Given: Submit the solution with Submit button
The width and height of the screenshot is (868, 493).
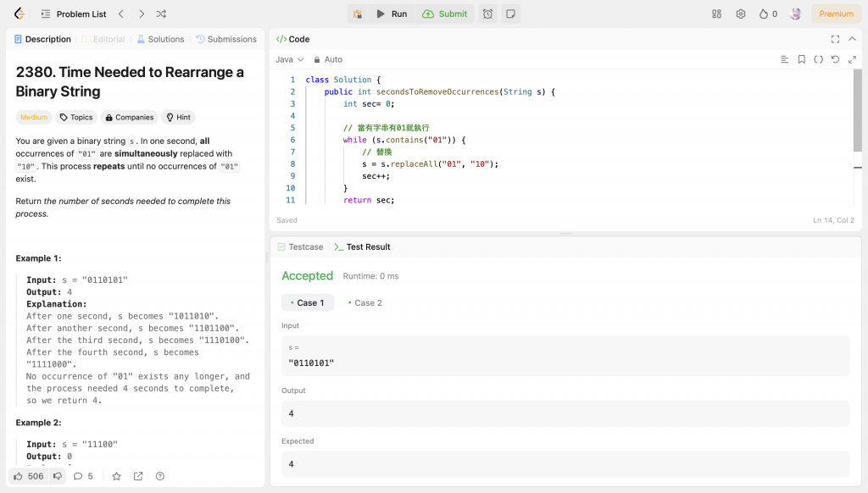Looking at the screenshot, I should tap(445, 14).
